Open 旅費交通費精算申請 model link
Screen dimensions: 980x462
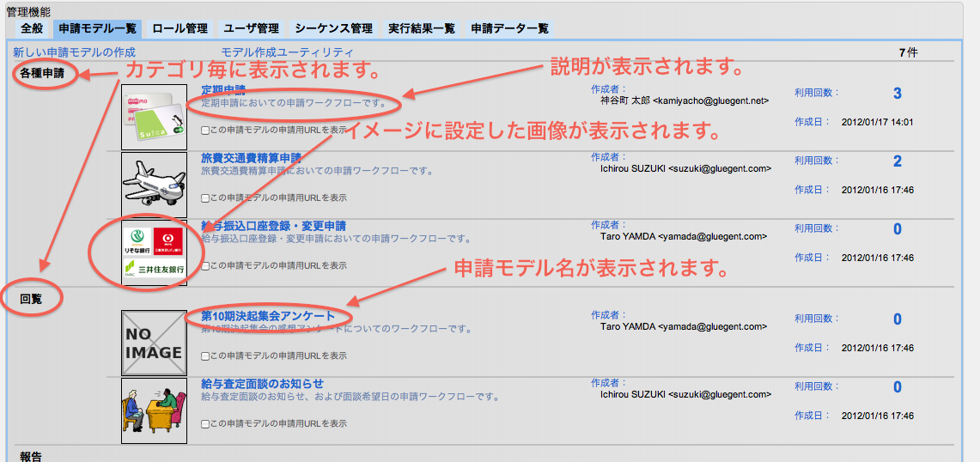(x=252, y=157)
